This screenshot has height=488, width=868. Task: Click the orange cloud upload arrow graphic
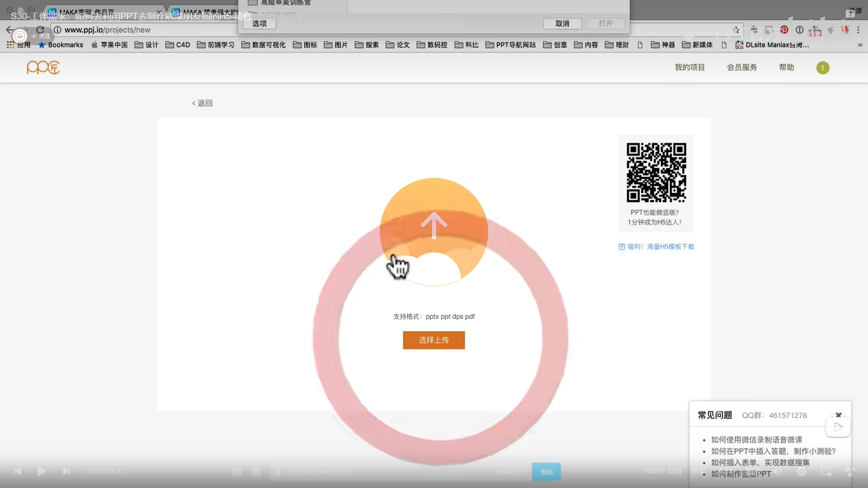(434, 232)
